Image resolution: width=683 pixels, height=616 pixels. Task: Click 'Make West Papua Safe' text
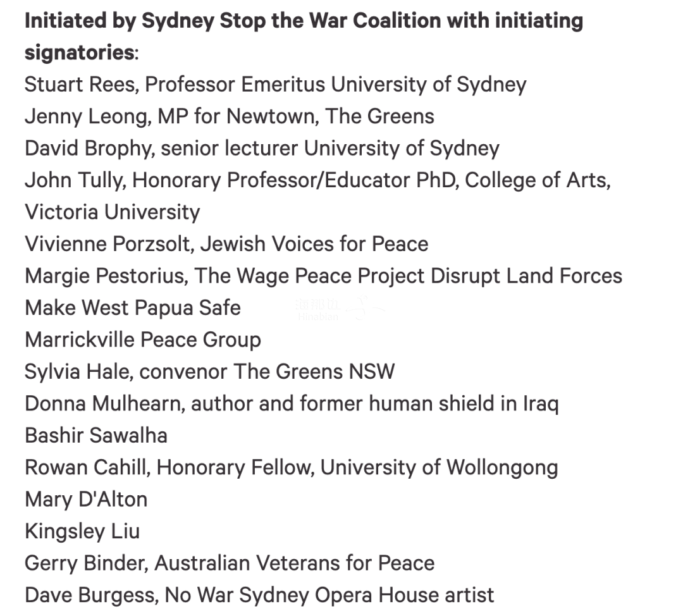pos(133,307)
